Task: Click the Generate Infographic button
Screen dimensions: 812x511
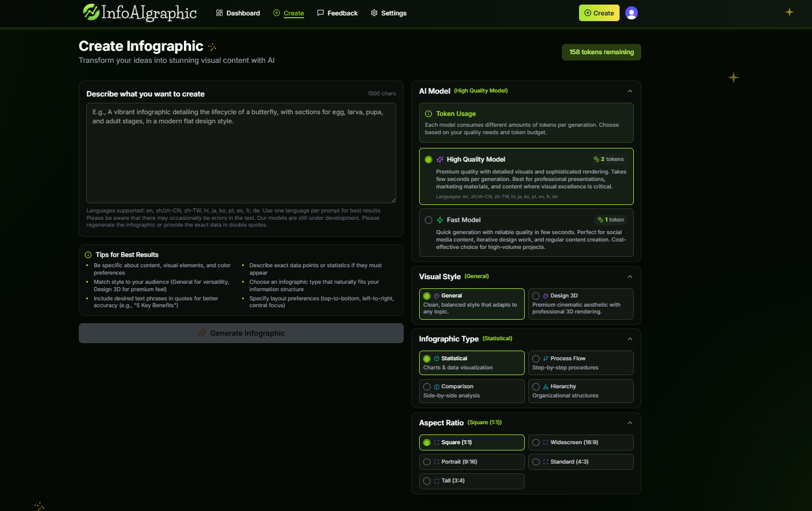Action: point(241,333)
